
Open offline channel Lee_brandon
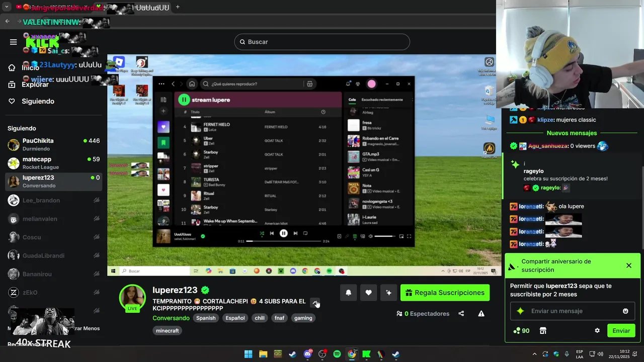(53, 200)
